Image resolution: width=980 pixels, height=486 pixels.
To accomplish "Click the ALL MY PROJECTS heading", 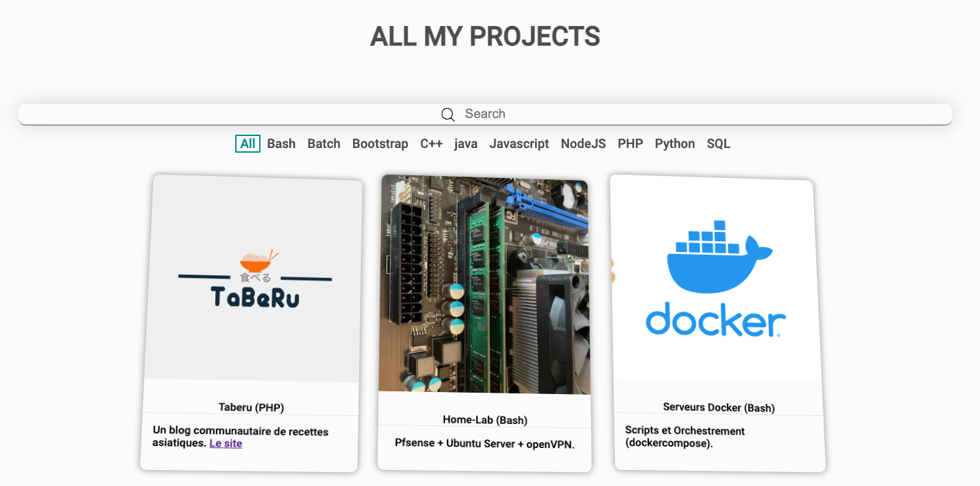I will coord(485,37).
